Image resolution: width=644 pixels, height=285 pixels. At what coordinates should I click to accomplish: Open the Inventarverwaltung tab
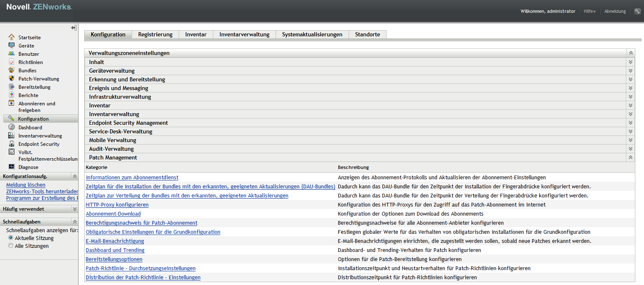[x=244, y=34]
